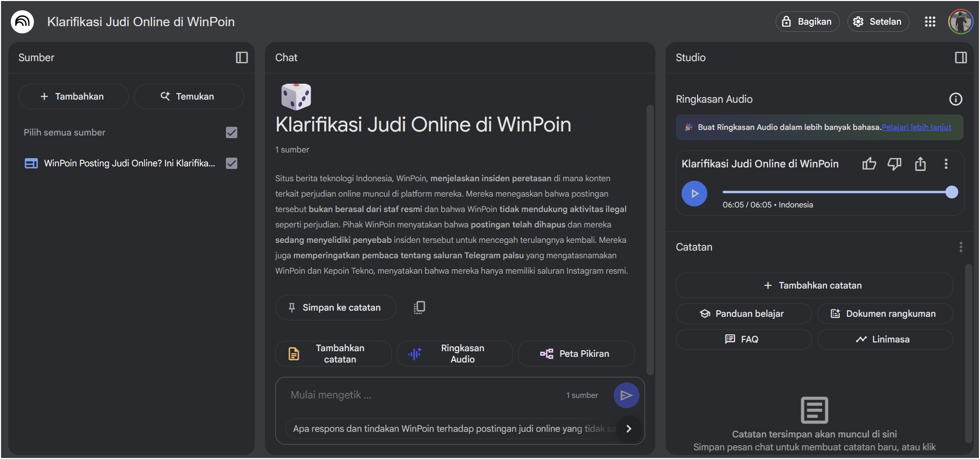Edit notebook title Klarifikasi Judi Online di WinPoin
The width and height of the screenshot is (980, 459).
[x=141, y=22]
